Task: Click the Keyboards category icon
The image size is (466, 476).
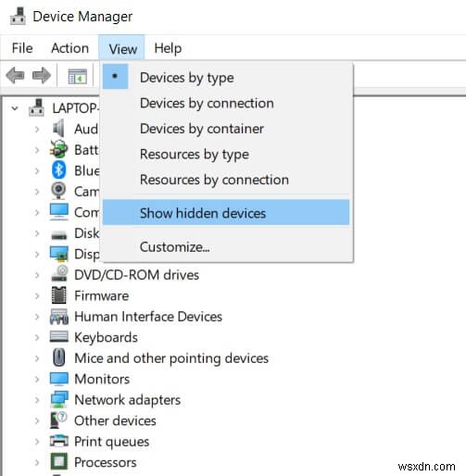Action: [x=59, y=336]
